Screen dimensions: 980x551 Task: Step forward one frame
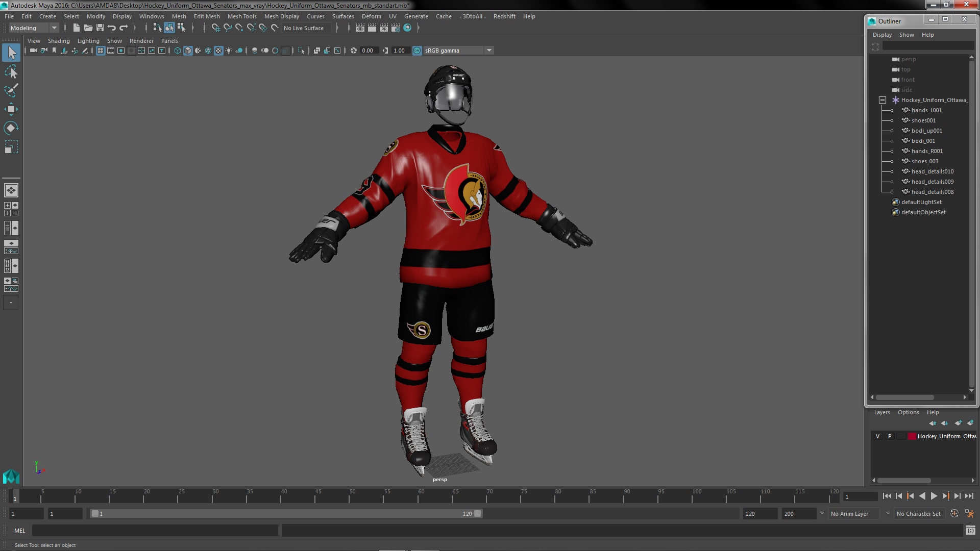[957, 496]
